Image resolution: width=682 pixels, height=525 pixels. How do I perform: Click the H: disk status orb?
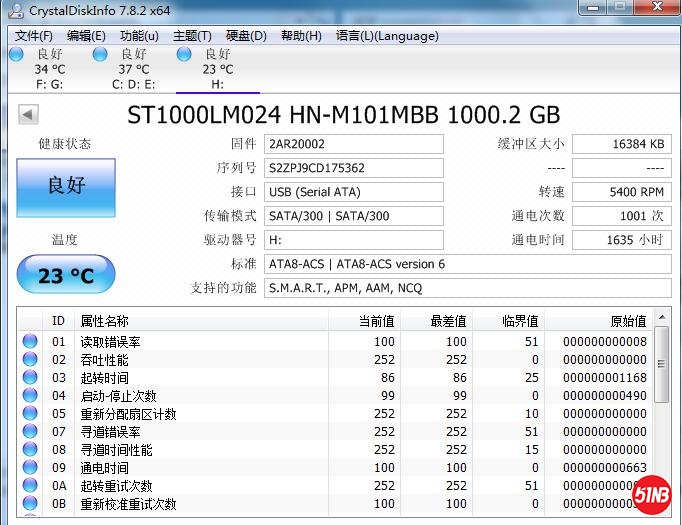(184, 54)
